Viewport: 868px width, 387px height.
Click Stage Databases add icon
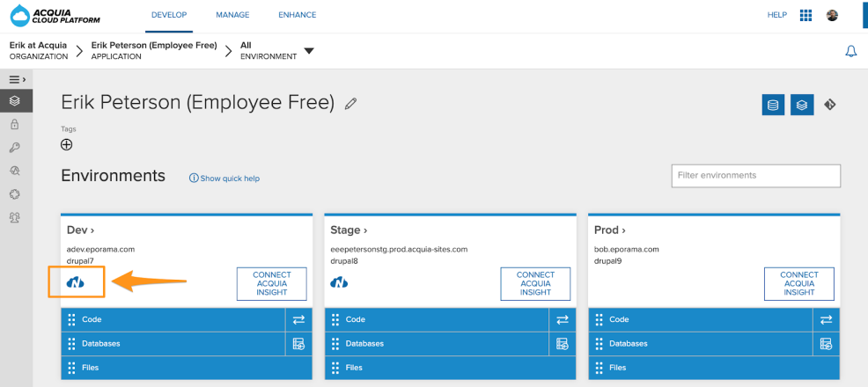[563, 344]
